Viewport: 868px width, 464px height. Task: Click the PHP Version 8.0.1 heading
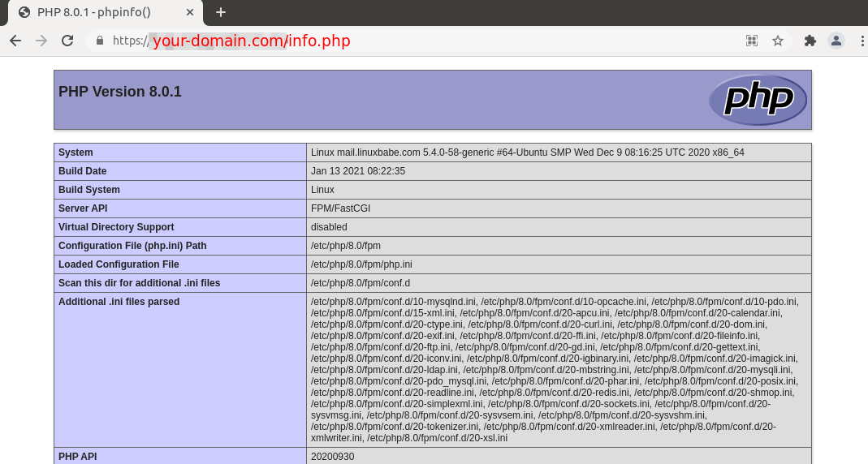(120, 92)
